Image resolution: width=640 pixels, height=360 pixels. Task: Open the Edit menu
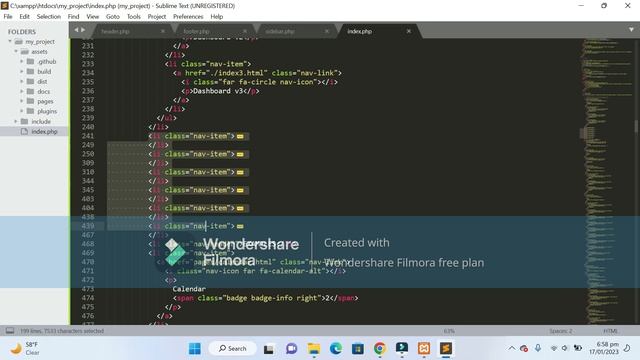tap(24, 16)
